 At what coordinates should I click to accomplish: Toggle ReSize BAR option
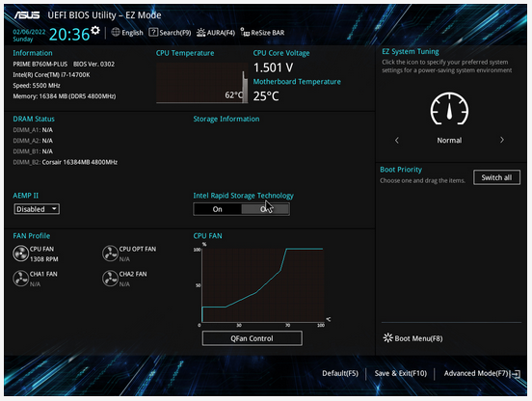tap(262, 33)
